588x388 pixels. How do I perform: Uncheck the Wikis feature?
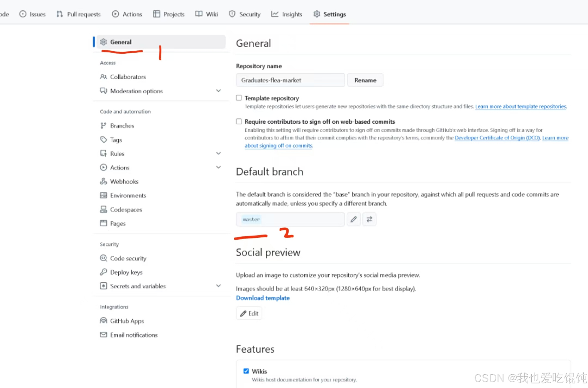[x=246, y=371]
